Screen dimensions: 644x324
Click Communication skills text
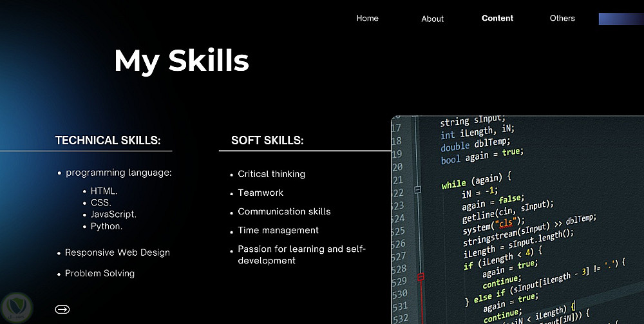(284, 211)
